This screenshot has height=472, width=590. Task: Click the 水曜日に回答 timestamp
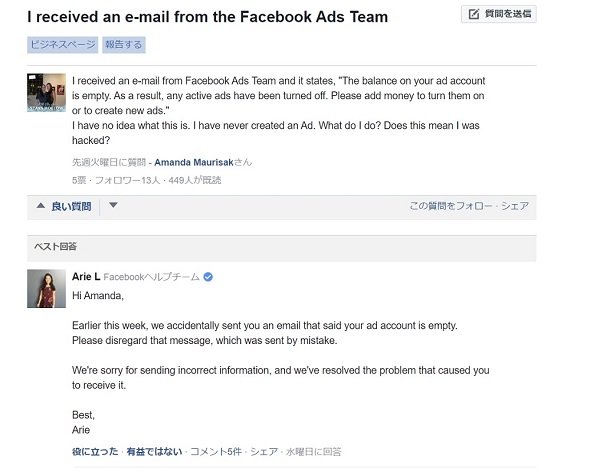coord(313,452)
